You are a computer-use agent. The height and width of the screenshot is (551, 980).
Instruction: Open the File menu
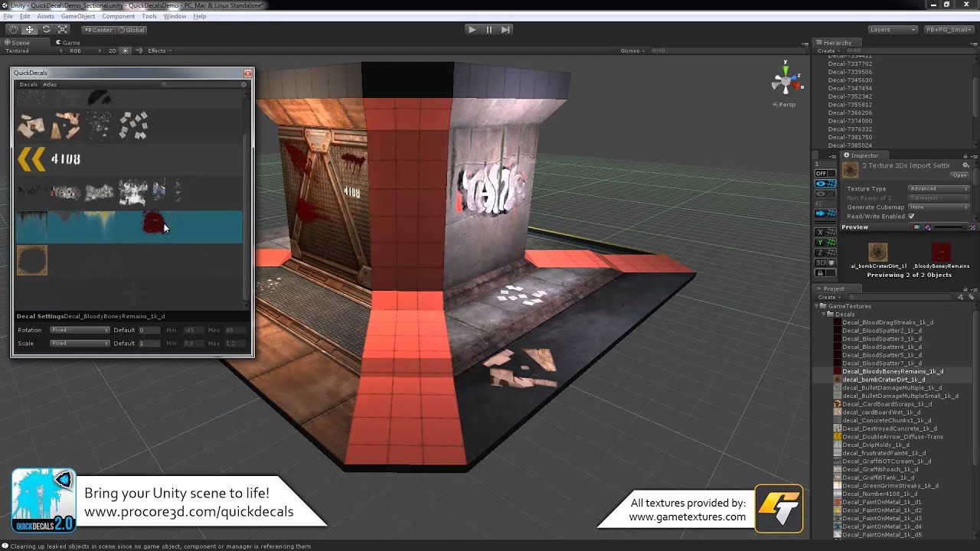tap(8, 16)
